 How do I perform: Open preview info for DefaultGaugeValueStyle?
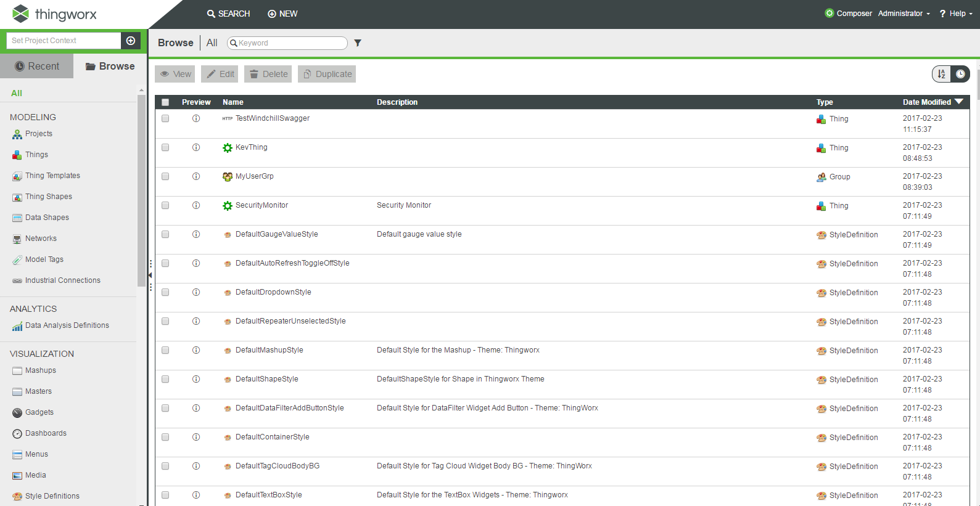coord(196,234)
